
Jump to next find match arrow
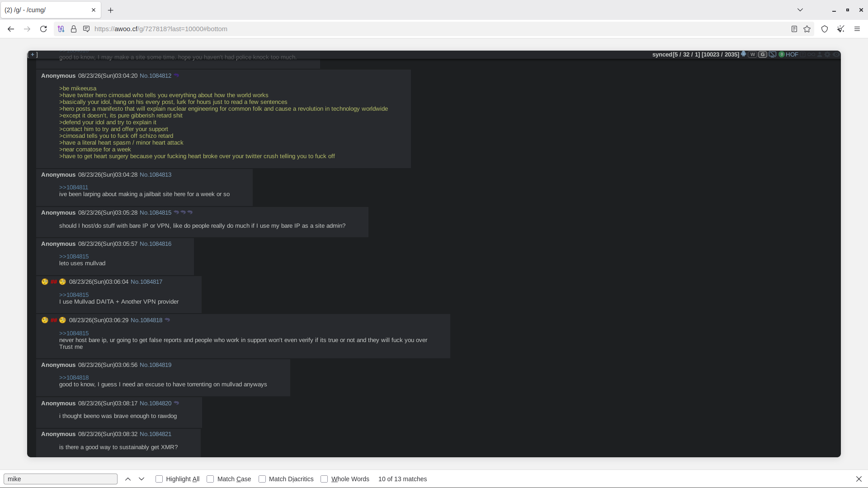(142, 479)
